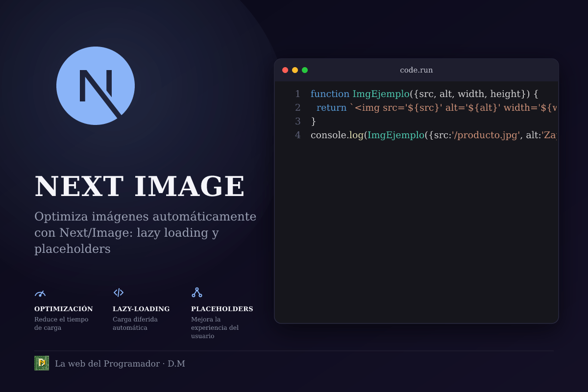Click the speedometer icon above Optimización

tap(40, 293)
